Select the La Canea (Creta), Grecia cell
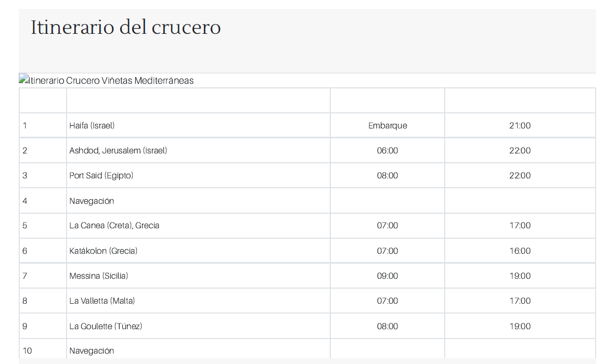 (114, 225)
